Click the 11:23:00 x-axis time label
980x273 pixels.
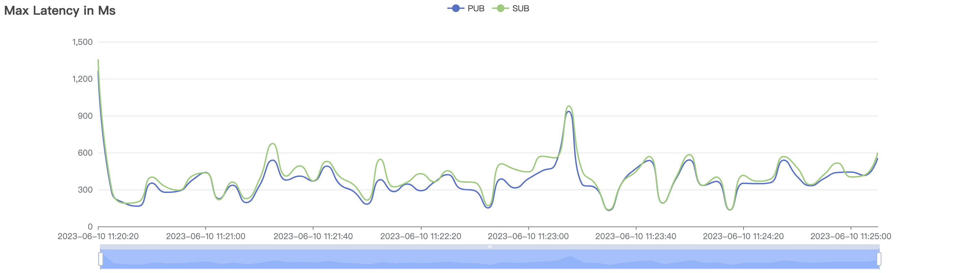click(x=528, y=236)
